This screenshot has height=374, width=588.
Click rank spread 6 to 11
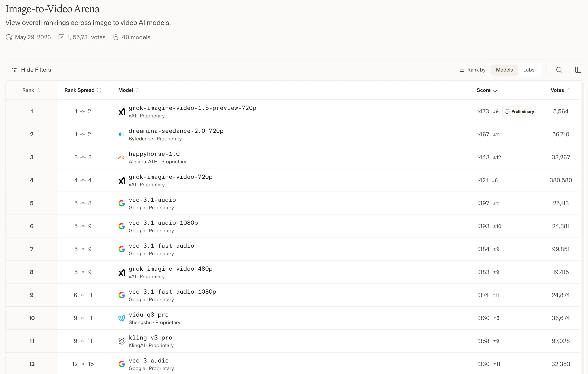pyautogui.click(x=83, y=295)
